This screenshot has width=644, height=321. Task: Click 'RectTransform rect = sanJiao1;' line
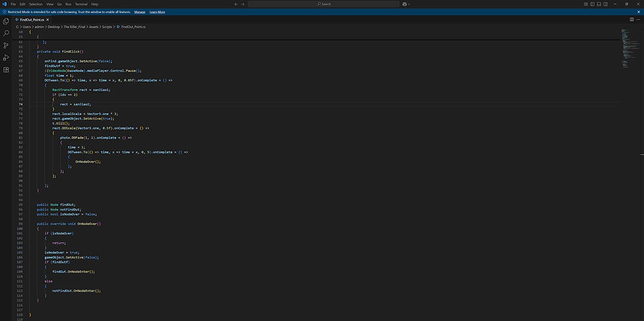(x=81, y=89)
